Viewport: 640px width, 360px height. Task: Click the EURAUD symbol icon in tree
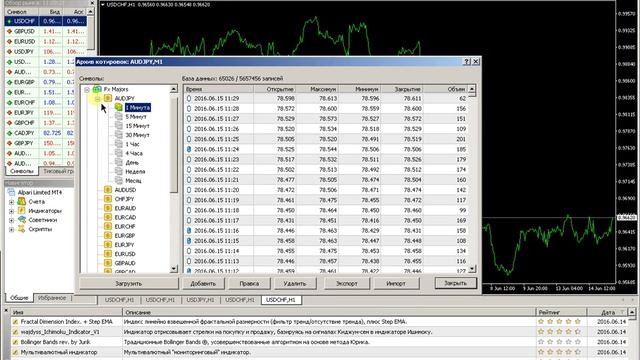point(108,208)
